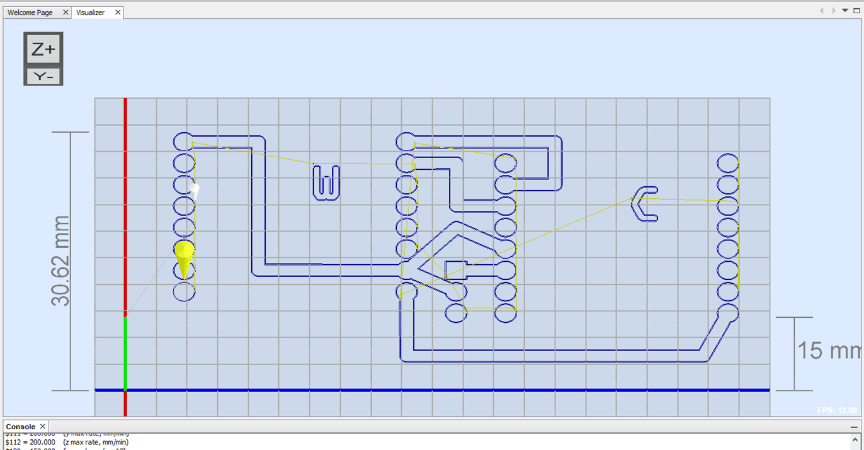Select the Console tab

20,426
